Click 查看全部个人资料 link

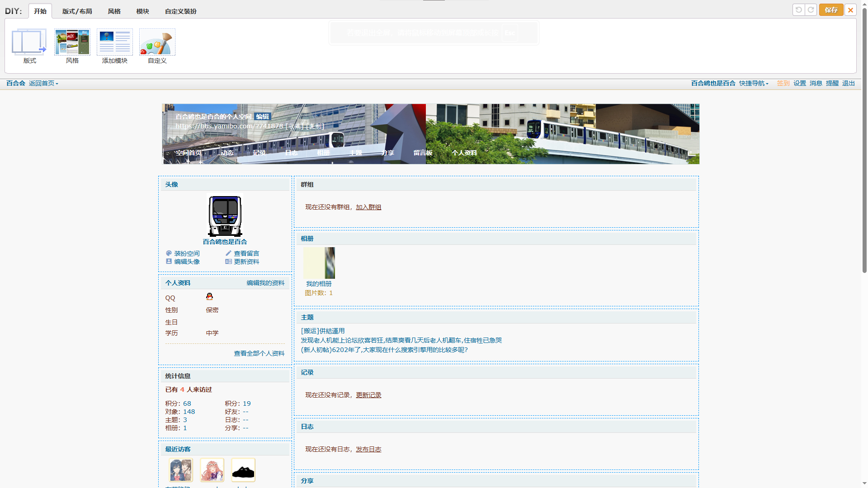point(259,353)
